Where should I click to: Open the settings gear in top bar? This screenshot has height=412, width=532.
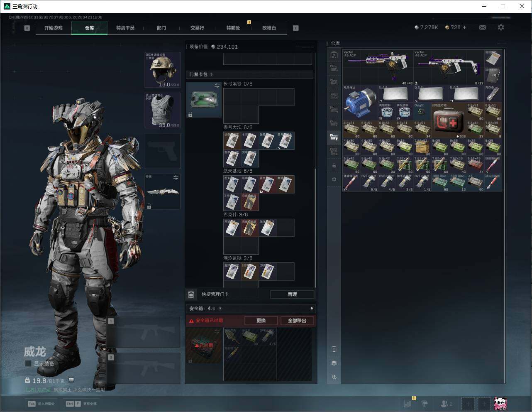pyautogui.click(x=501, y=27)
